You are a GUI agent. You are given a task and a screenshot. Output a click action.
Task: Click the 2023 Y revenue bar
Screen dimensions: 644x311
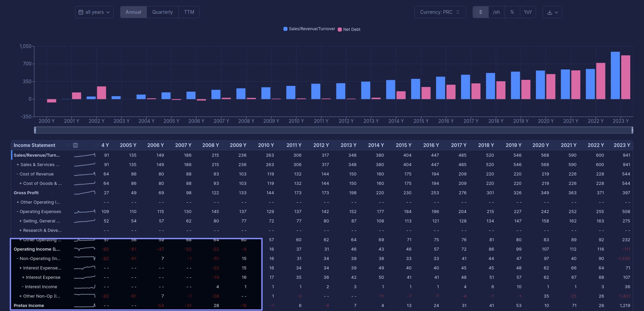[615, 75]
